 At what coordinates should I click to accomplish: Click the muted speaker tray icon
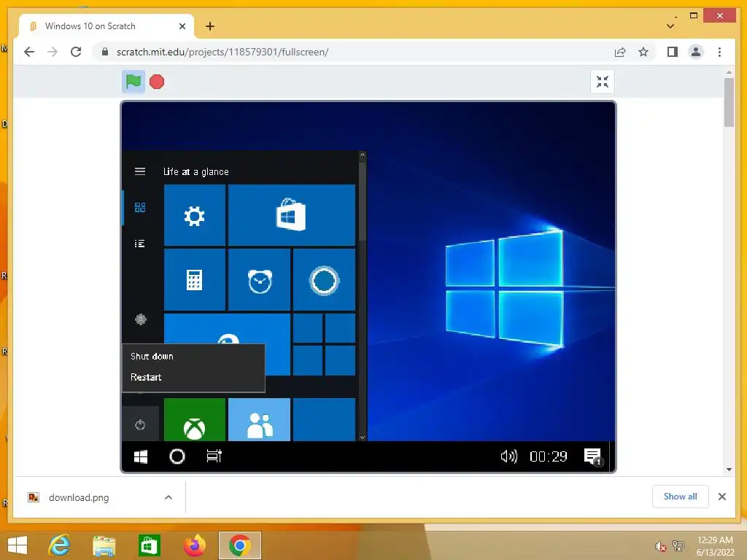point(660,546)
